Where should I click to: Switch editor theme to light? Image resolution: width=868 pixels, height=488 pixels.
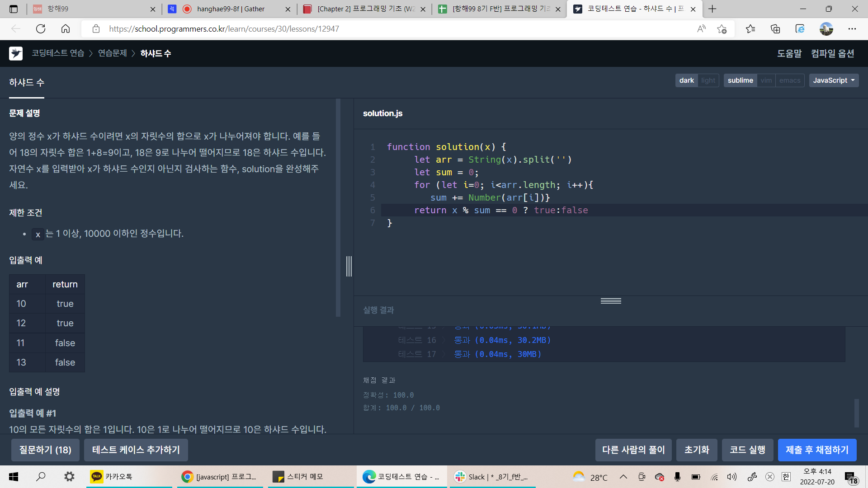pyautogui.click(x=708, y=80)
